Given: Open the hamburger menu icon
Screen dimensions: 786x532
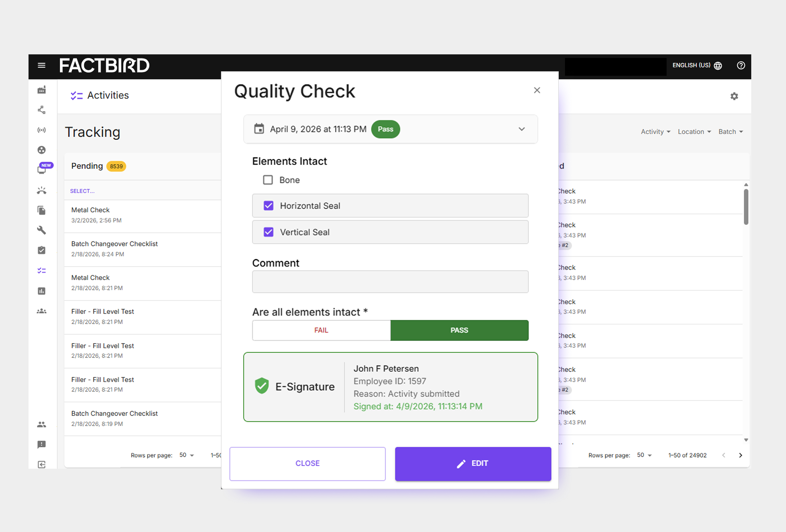Looking at the screenshot, I should [41, 65].
